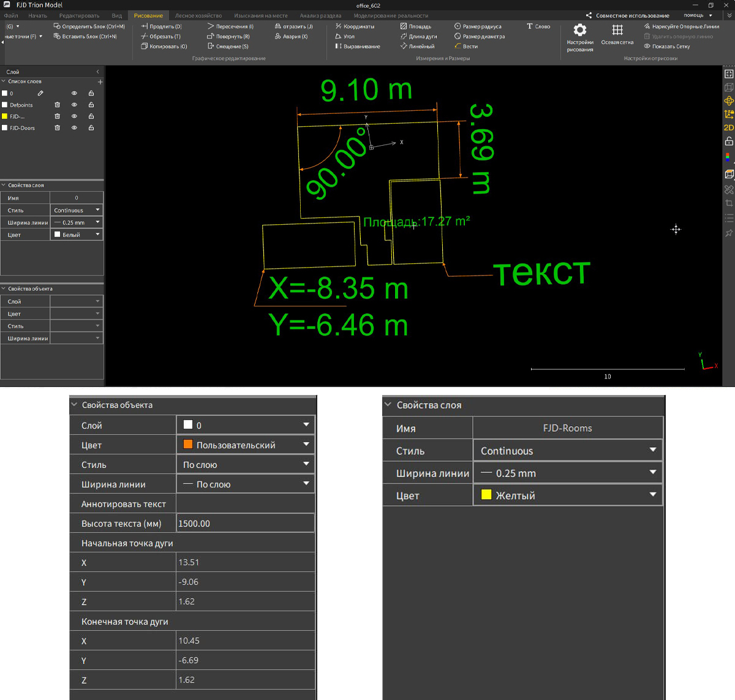735x700 pixels.
Task: Toggle visibility eye of the Defpoints layer
Action: (x=74, y=105)
